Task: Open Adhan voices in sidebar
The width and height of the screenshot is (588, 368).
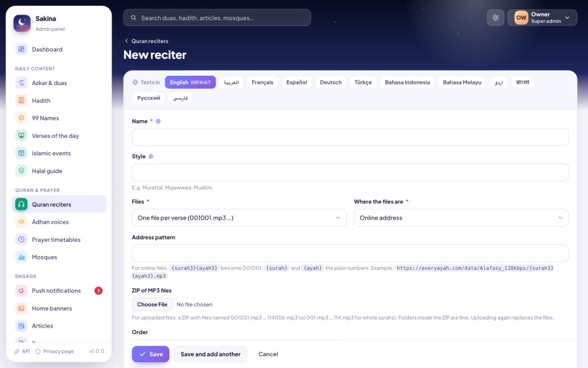Action: coord(59,222)
